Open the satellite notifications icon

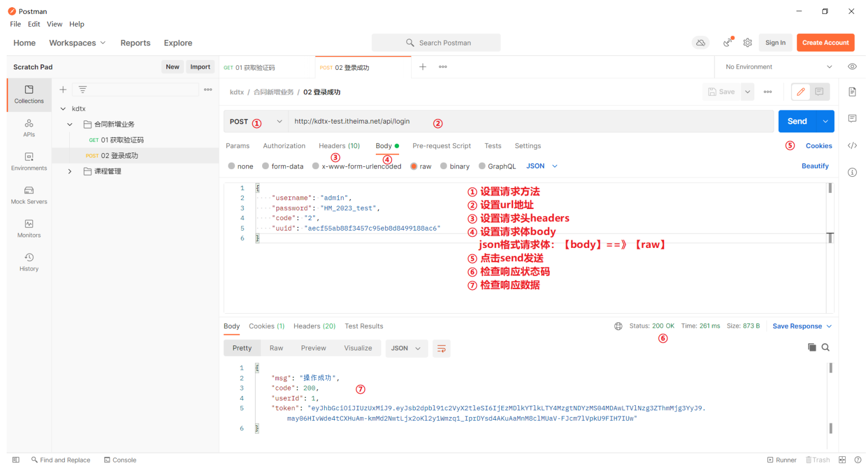coord(728,43)
